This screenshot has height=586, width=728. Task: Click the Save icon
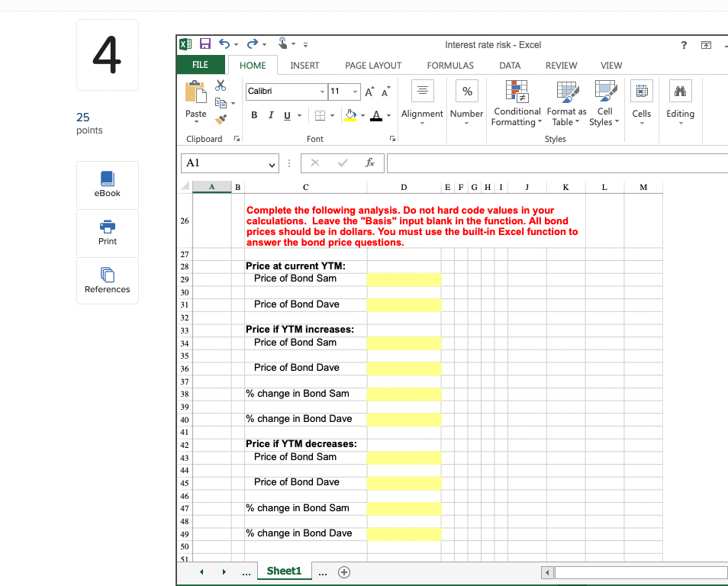[x=205, y=43]
